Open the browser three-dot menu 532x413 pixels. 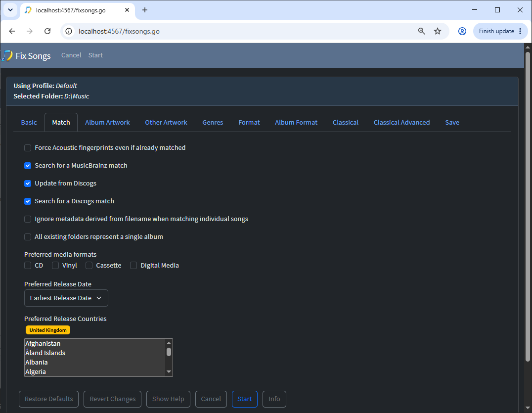[520, 31]
